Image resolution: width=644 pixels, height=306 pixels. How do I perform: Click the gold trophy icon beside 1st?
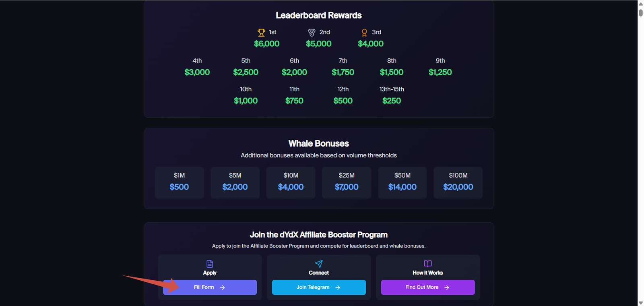pos(261,33)
